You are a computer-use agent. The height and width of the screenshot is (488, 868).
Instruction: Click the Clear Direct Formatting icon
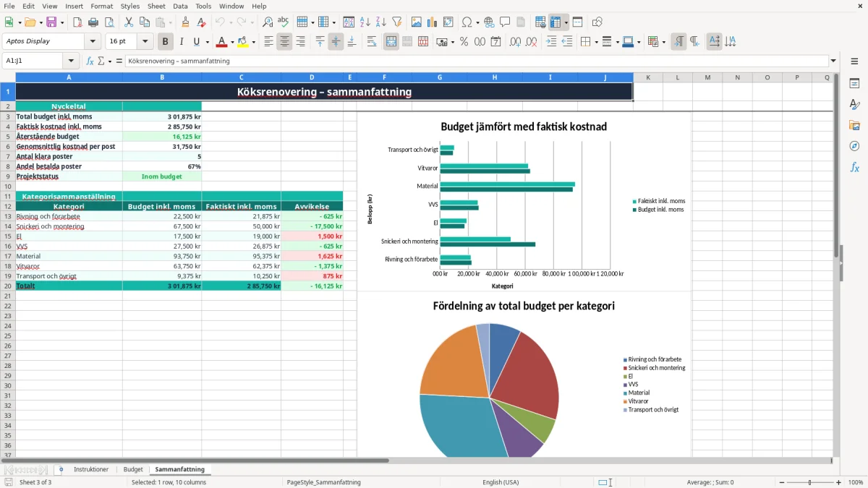(x=201, y=22)
